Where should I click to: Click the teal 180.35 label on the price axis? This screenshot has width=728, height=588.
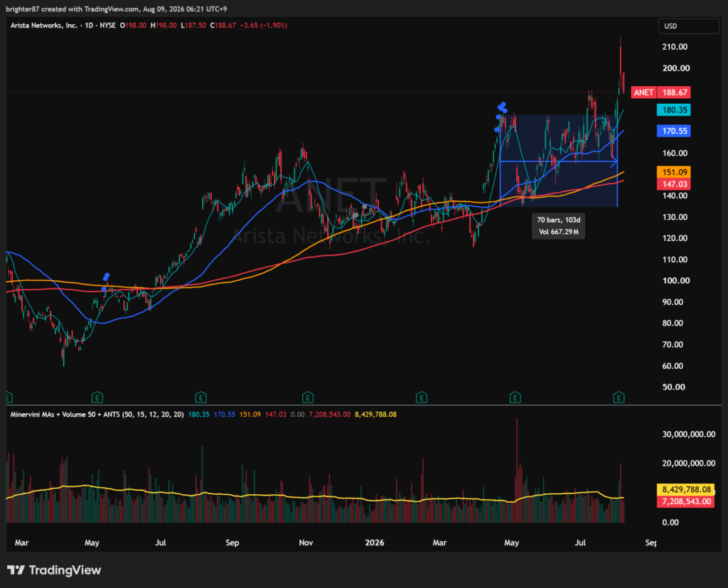coord(674,110)
